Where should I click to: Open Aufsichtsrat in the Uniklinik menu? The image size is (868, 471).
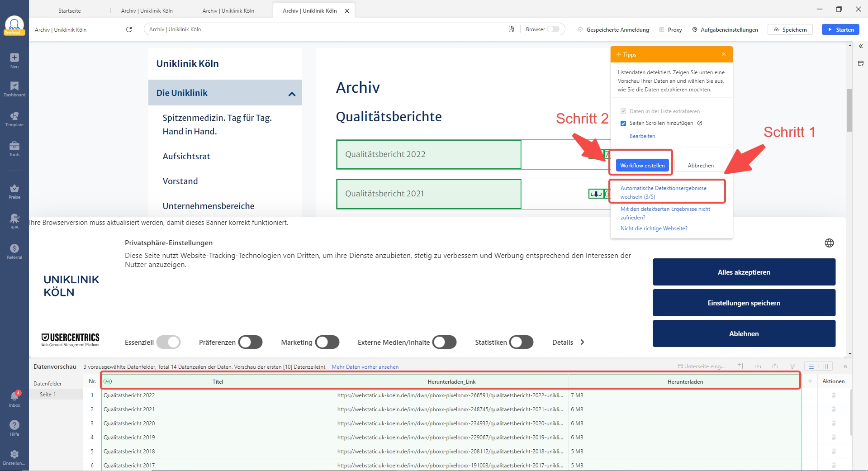186,157
